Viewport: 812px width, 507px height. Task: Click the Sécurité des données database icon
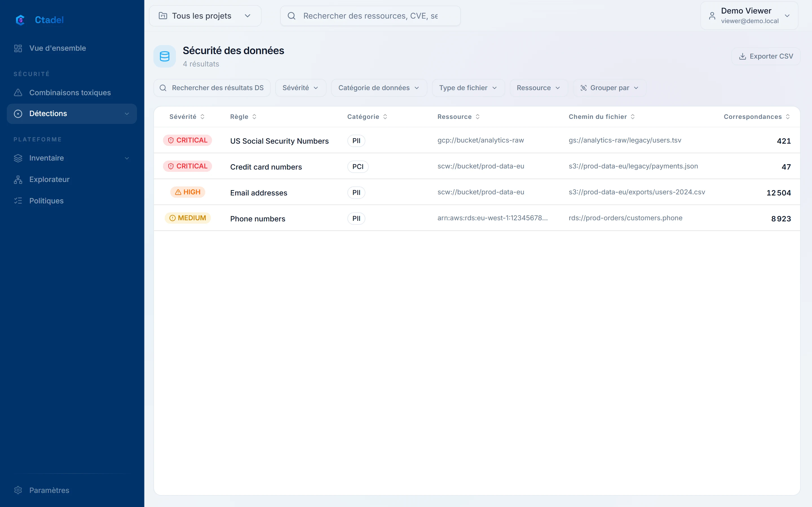coord(165,56)
